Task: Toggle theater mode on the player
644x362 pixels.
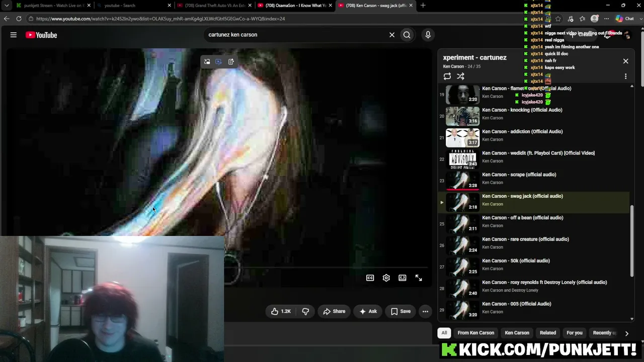Action: click(403, 278)
